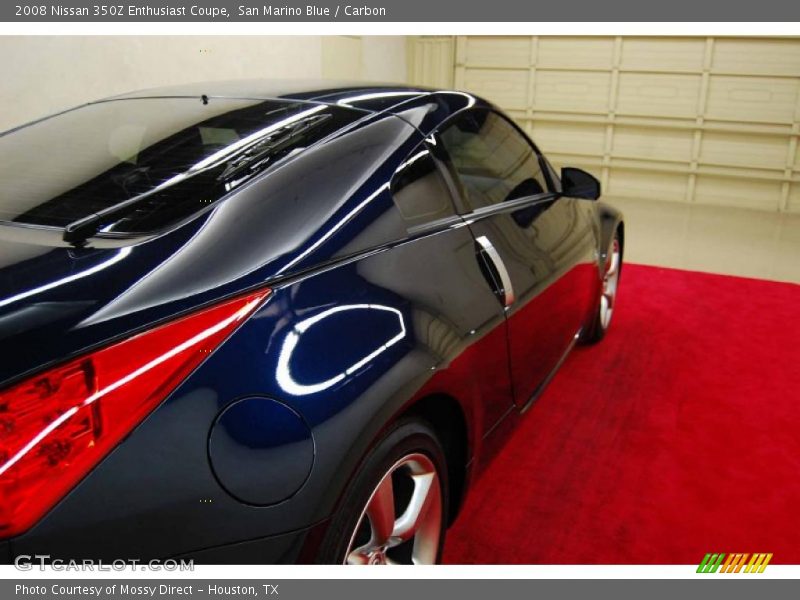The width and height of the screenshot is (800, 600).
Task: Click the Photo Courtesy of Mossy Direct caption
Action: (x=146, y=590)
